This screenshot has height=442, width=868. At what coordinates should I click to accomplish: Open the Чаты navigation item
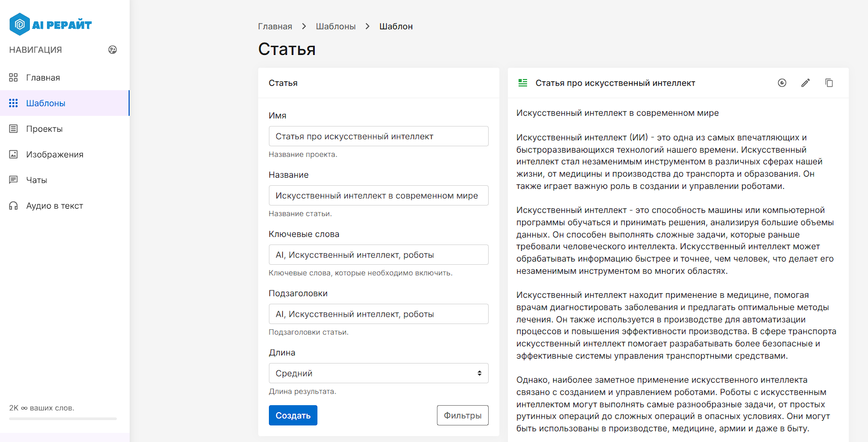[x=65, y=180]
